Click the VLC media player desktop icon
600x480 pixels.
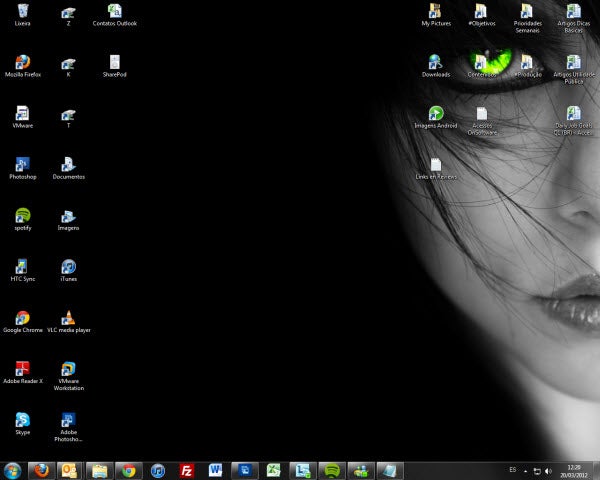coord(68,317)
